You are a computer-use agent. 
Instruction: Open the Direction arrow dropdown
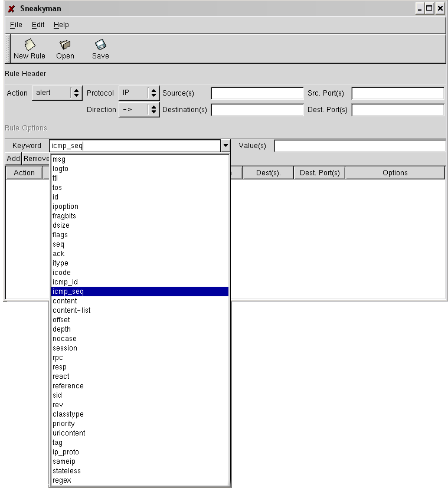pyautogui.click(x=139, y=110)
